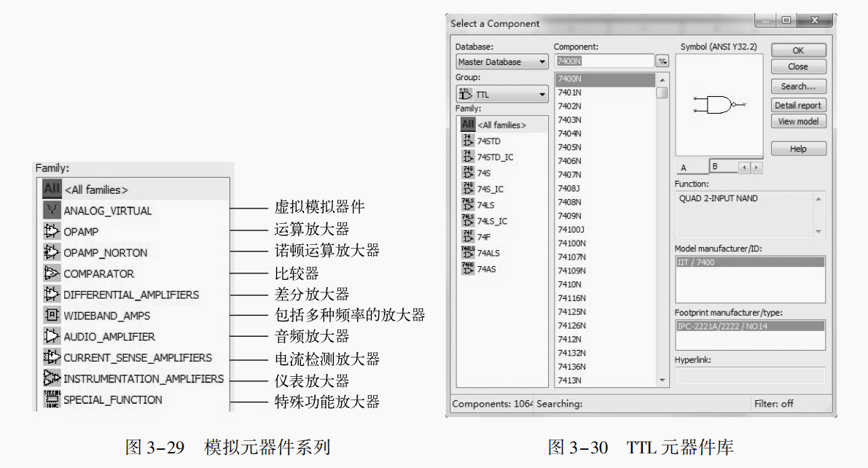The width and height of the screenshot is (868, 468).
Task: Click the component filter icon beside search field
Action: click(662, 62)
